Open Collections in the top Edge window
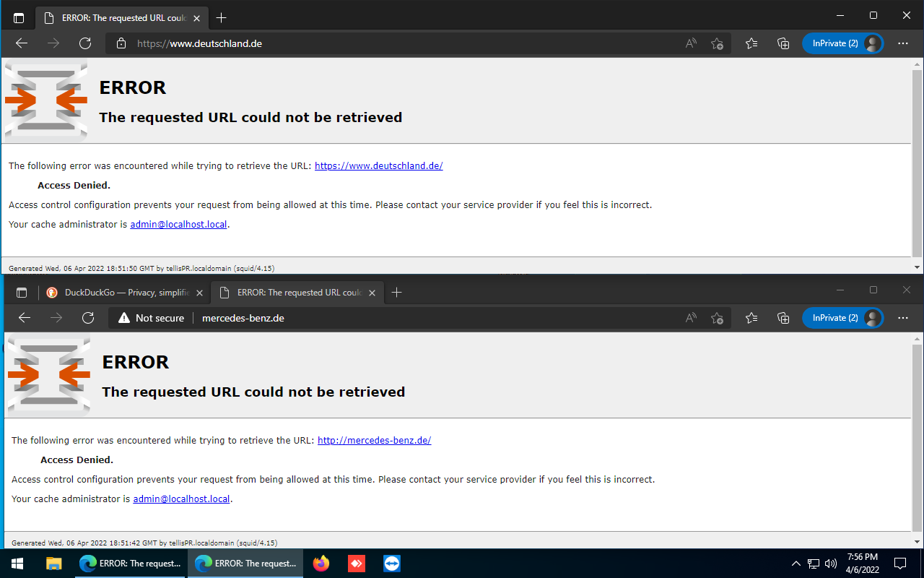This screenshot has width=924, height=578. click(x=783, y=43)
